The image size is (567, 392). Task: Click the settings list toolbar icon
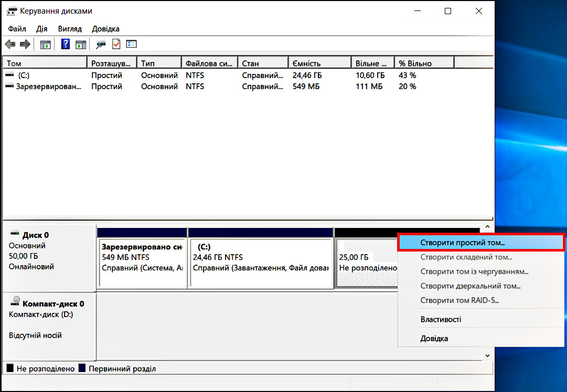(x=131, y=44)
